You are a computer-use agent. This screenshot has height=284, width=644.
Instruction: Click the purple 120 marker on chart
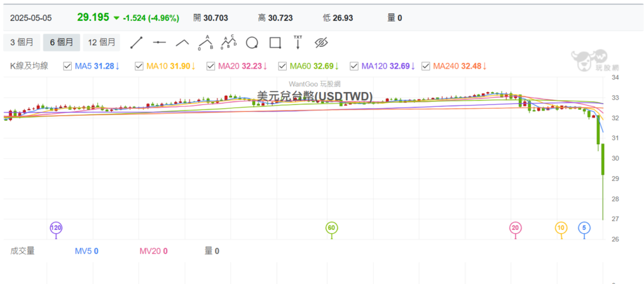(x=56, y=227)
